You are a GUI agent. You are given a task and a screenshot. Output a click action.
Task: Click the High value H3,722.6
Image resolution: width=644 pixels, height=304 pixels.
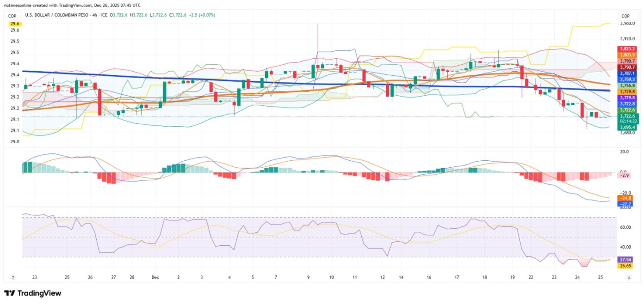[x=138, y=15]
